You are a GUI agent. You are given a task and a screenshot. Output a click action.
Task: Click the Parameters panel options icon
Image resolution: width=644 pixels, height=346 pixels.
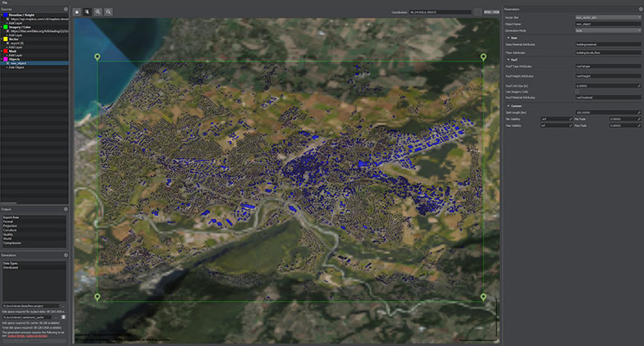coord(640,9)
